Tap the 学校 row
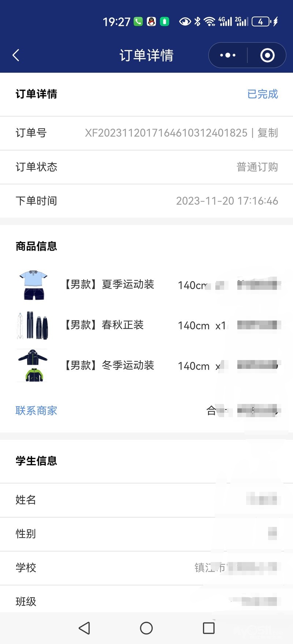The height and width of the screenshot is (644, 293). [146, 568]
